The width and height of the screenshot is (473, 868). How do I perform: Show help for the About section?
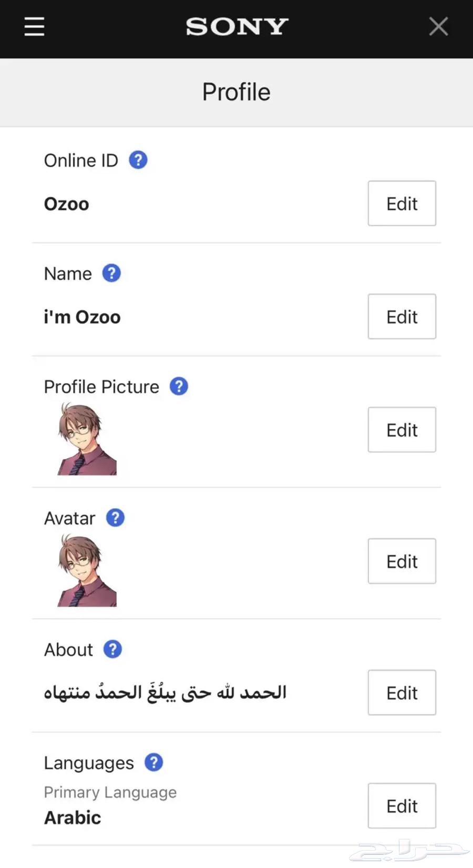tap(112, 649)
